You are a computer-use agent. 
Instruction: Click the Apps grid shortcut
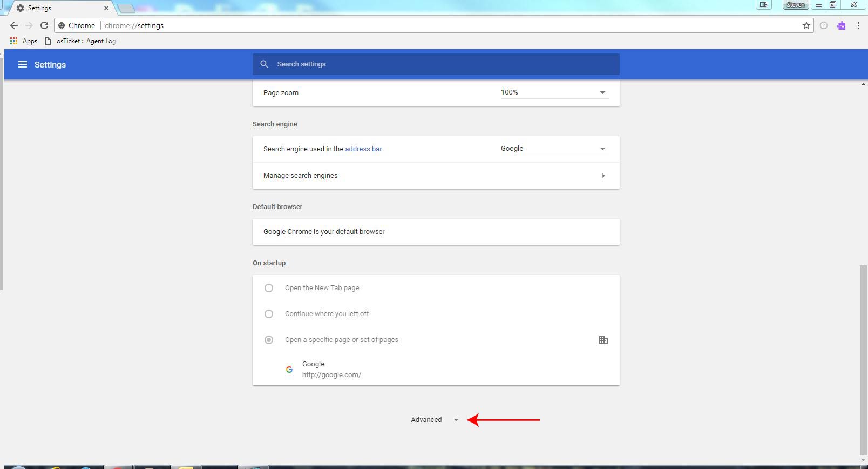(x=23, y=41)
